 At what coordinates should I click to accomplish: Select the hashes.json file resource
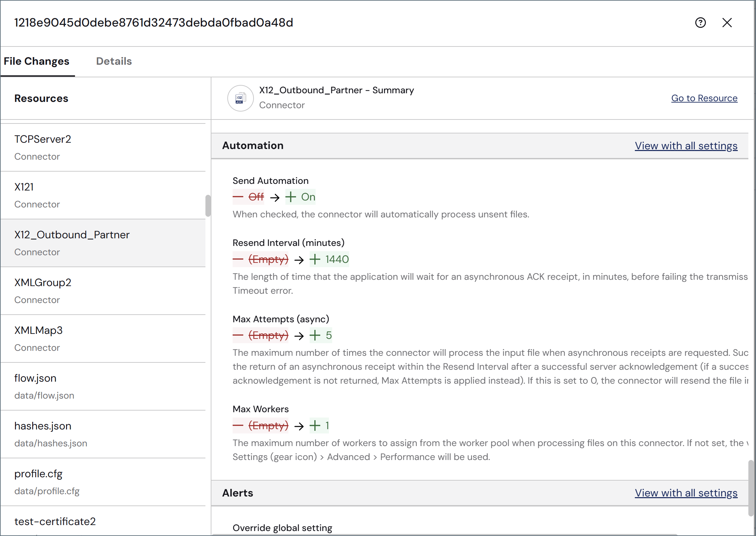click(103, 434)
